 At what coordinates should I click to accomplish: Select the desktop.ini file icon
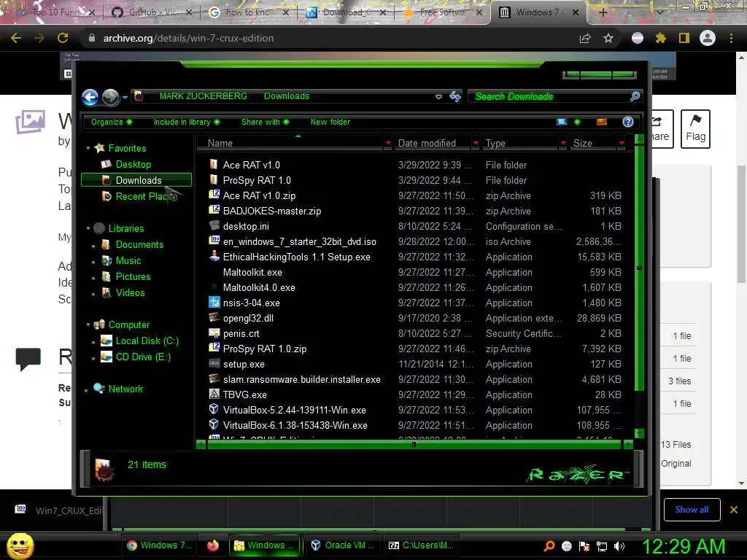[214, 226]
